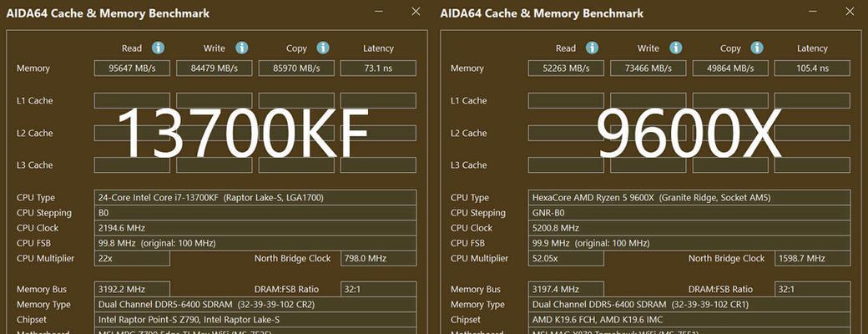The image size is (868, 334).
Task: Click Write info icon in 13700KF window
Action: [241, 48]
